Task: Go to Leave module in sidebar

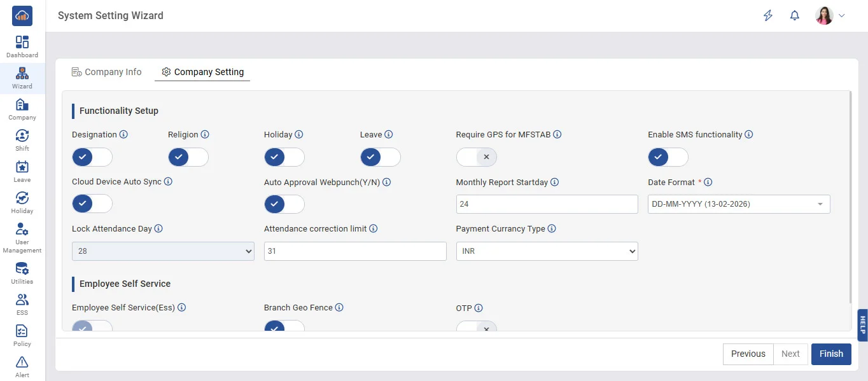Action: [22, 171]
